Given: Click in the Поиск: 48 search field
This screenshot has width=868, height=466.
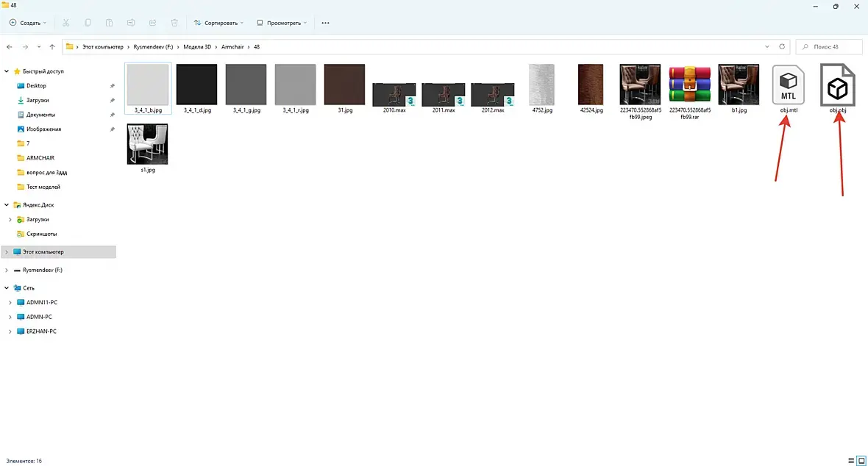Looking at the screenshot, I should [829, 47].
